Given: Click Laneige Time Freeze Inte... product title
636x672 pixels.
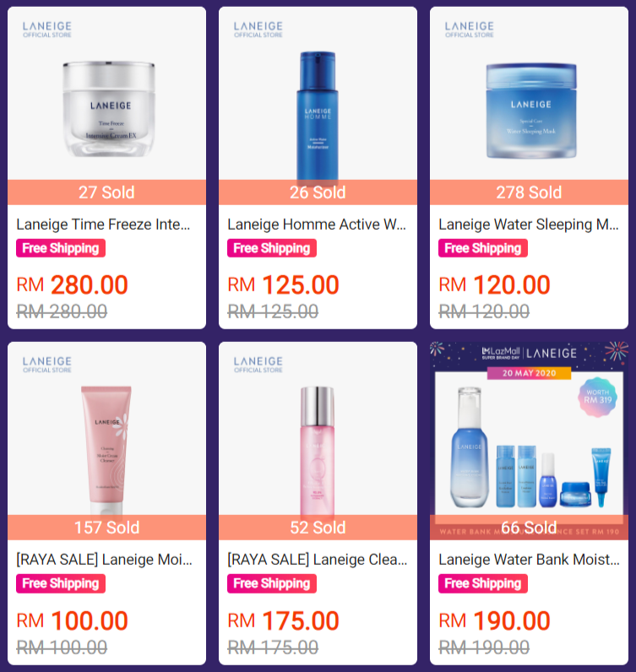Looking at the screenshot, I should coord(103,225).
